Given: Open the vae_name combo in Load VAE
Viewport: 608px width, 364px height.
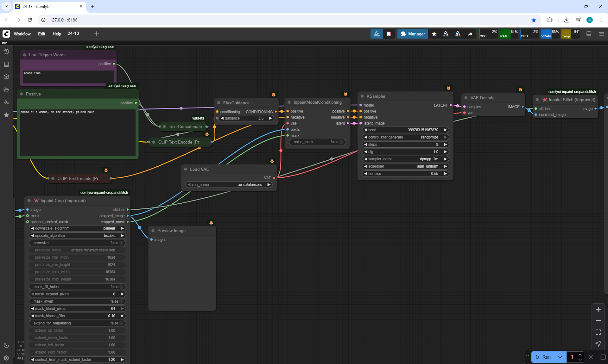Looking at the screenshot, I should point(229,185).
